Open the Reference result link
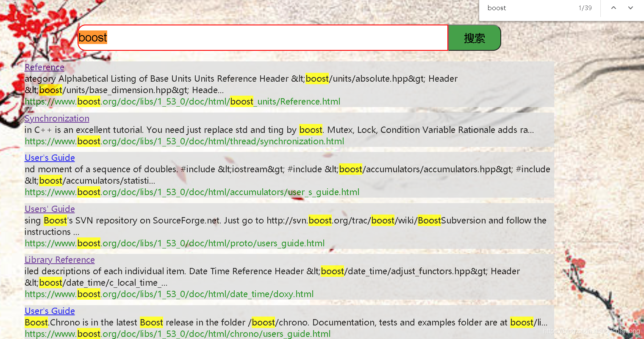The width and height of the screenshot is (644, 339). (44, 67)
